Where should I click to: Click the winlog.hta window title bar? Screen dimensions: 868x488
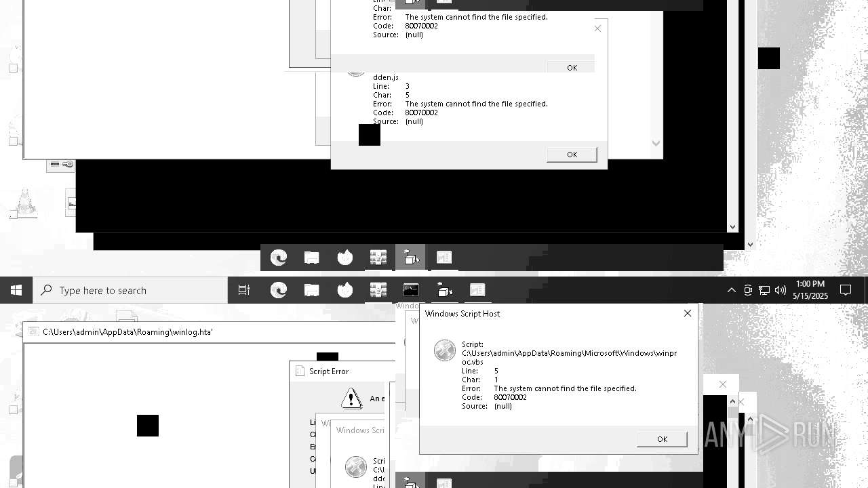[209, 332]
